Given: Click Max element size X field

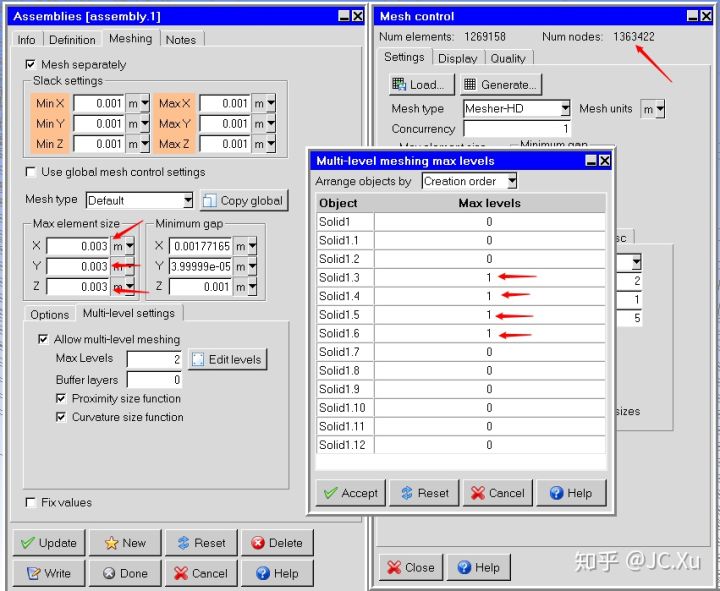Looking at the screenshot, I should 78,246.
